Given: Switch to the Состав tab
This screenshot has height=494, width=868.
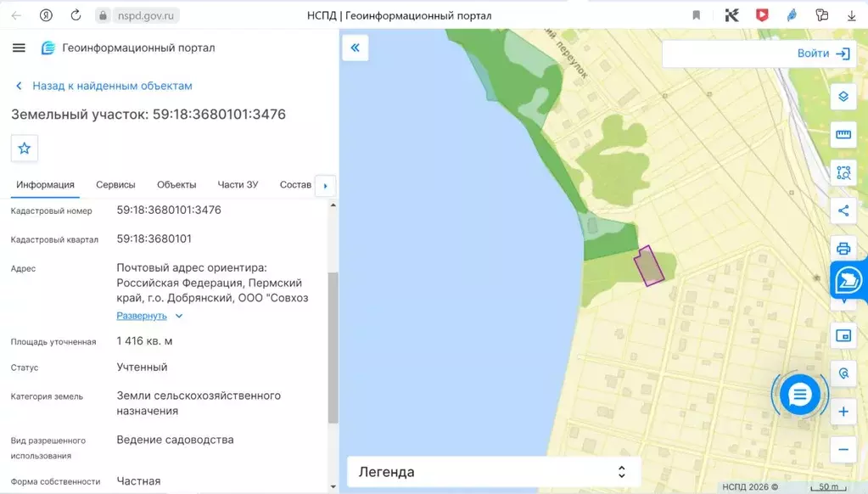Looking at the screenshot, I should pos(295,184).
